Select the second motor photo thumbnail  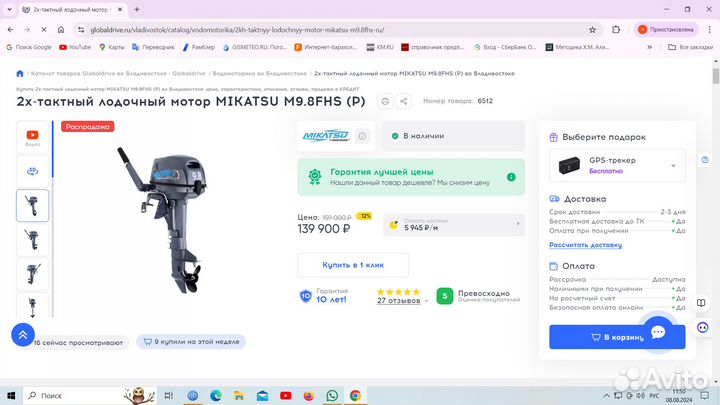[33, 240]
